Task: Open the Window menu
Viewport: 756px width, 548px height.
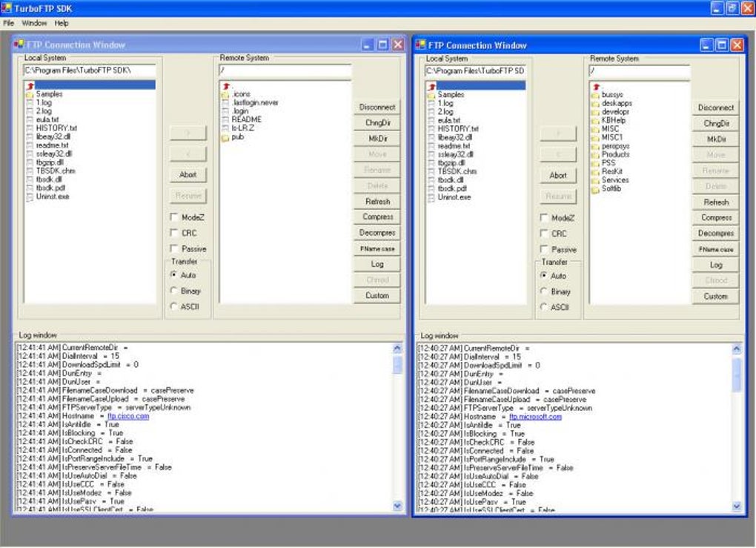Action: coord(34,23)
